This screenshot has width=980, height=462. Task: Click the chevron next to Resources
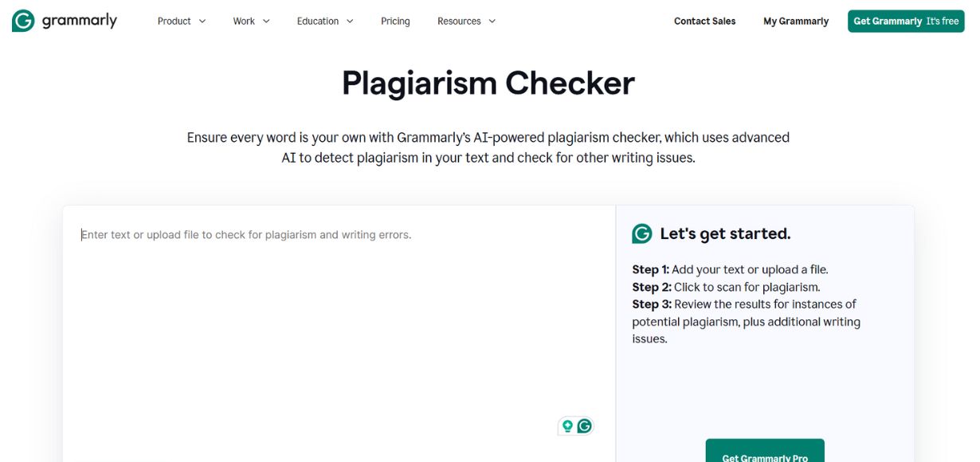click(492, 21)
